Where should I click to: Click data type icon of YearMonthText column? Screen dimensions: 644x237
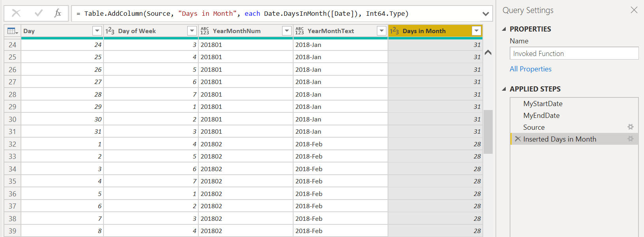tap(299, 31)
